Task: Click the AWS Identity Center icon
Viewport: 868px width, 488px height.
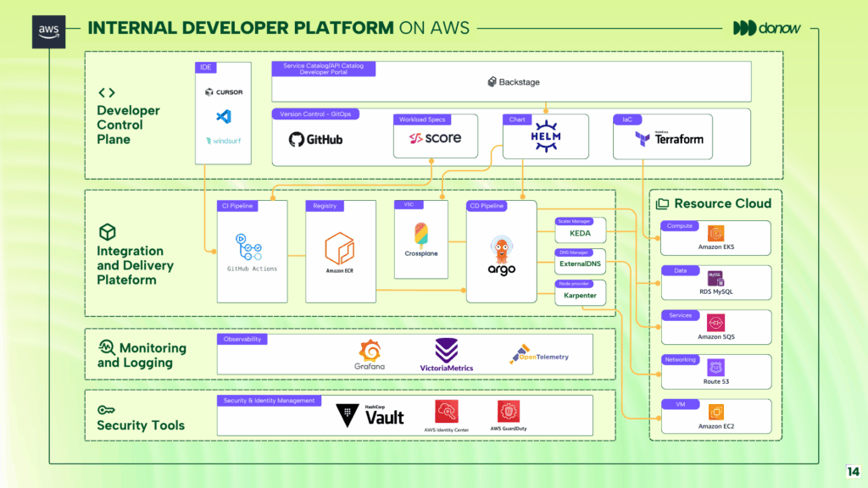Action: pyautogui.click(x=446, y=411)
